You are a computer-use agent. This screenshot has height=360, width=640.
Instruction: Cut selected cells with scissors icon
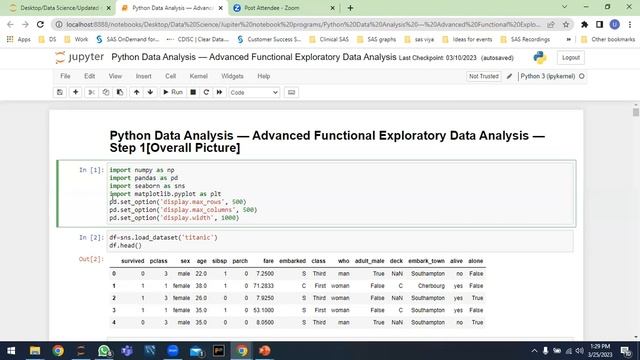pyautogui.click(x=91, y=92)
